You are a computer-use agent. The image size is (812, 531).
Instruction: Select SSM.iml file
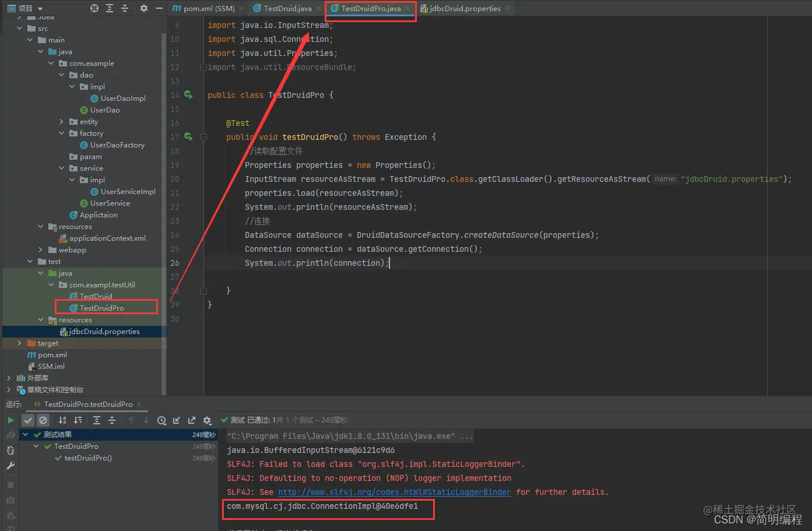(51, 366)
